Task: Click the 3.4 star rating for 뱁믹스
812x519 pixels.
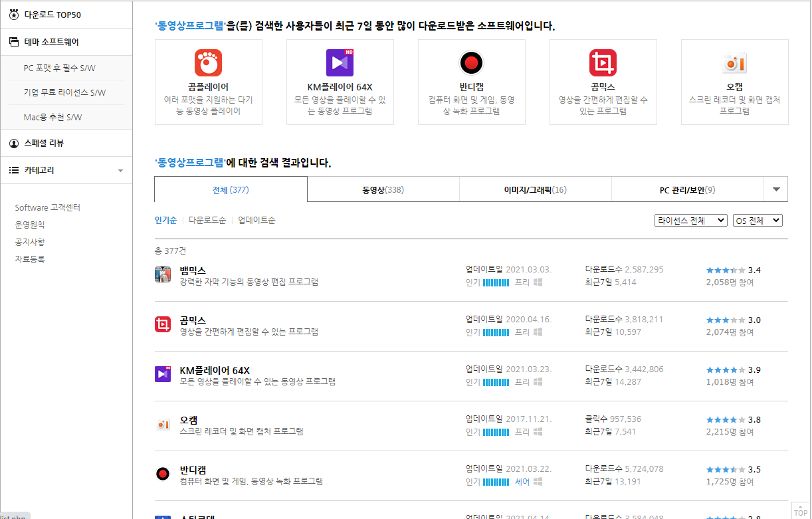Action: point(734,270)
